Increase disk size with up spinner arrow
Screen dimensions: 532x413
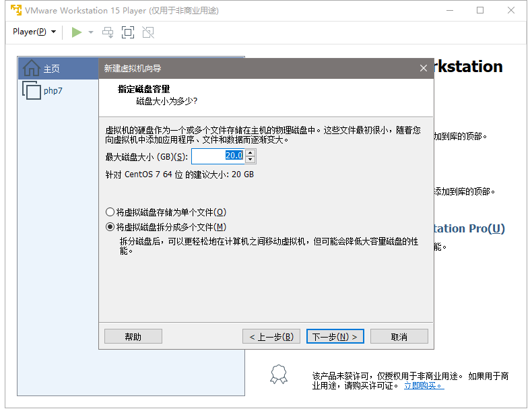251,153
